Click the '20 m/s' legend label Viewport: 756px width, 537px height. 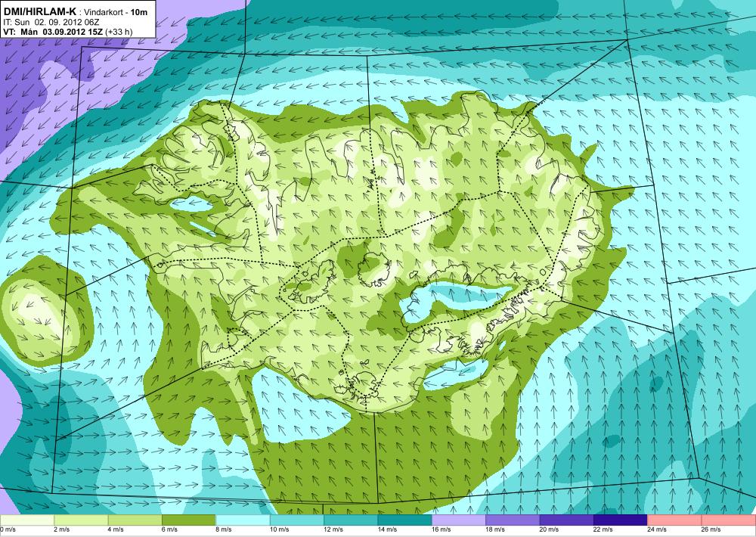click(x=549, y=529)
